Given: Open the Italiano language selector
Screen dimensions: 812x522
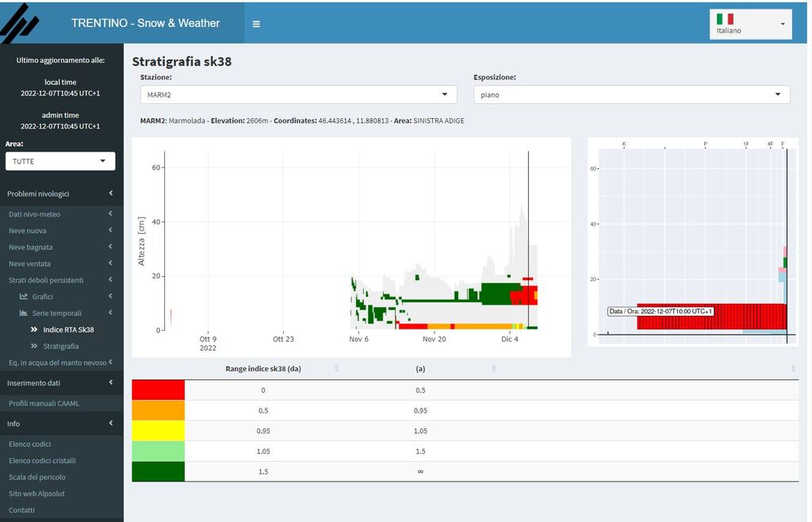Looking at the screenshot, I should click(750, 25).
